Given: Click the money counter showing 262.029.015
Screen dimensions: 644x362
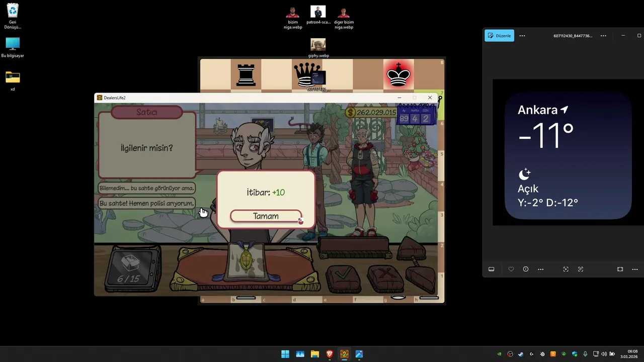Looking at the screenshot, I should 371,113.
